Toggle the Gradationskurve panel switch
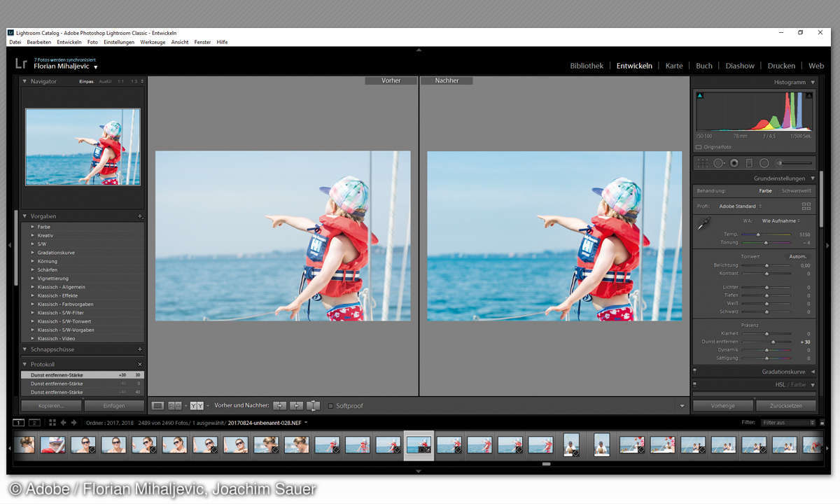This screenshot has width=840, height=504. click(694, 372)
